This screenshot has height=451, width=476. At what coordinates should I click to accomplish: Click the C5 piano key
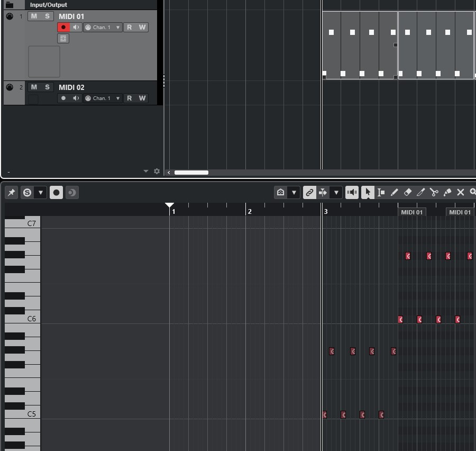pyautogui.click(x=22, y=413)
